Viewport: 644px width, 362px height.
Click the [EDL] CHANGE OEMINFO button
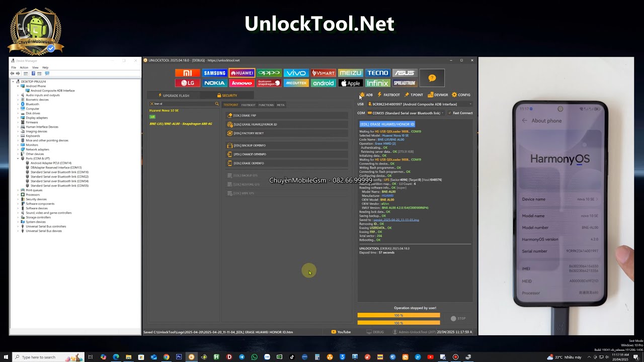287,154
